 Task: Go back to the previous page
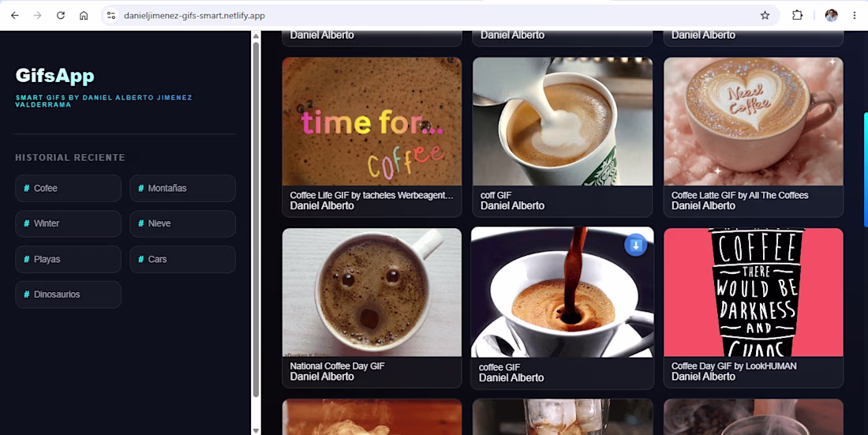(x=15, y=16)
